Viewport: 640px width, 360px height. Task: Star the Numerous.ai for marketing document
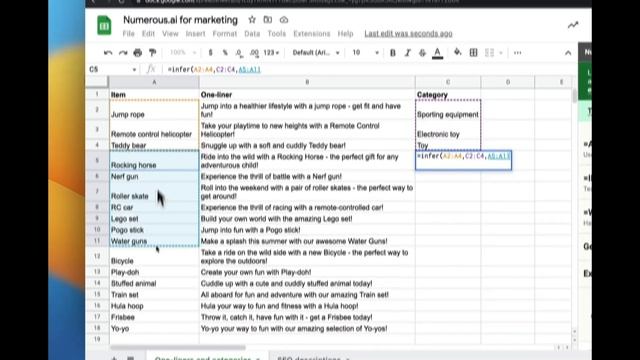tap(252, 20)
